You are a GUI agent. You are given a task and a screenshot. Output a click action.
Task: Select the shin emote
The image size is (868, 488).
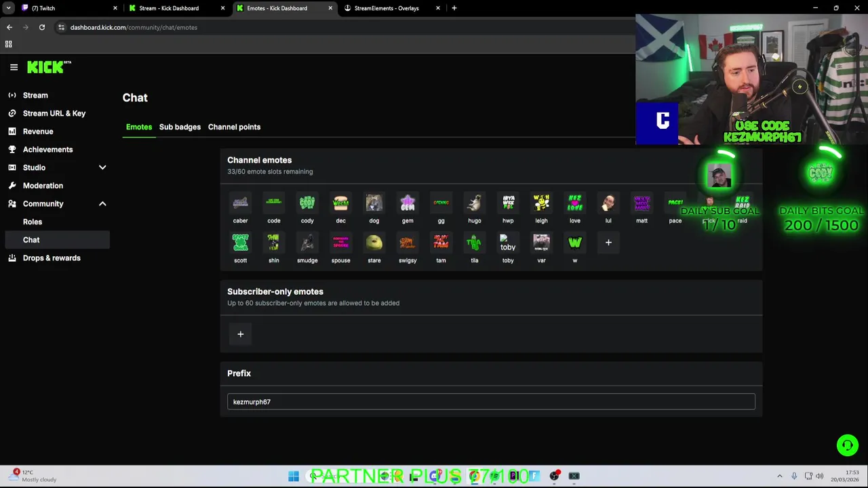274,243
